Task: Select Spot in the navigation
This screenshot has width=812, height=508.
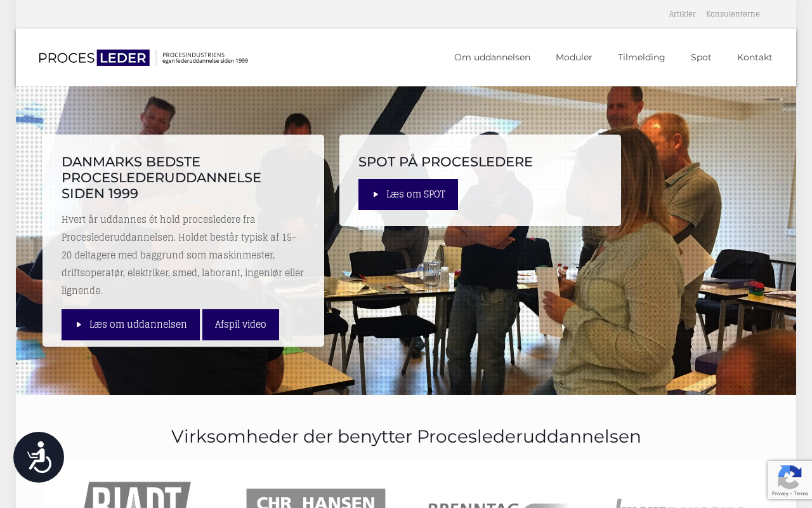Action: coord(701,57)
